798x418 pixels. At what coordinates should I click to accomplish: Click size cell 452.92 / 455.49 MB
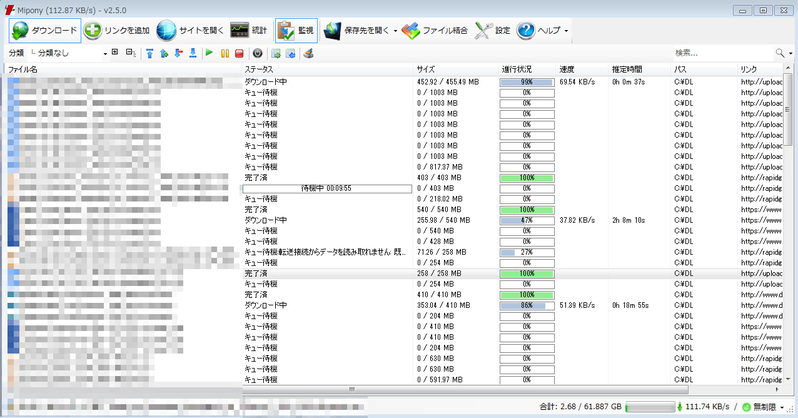pyautogui.click(x=448, y=82)
